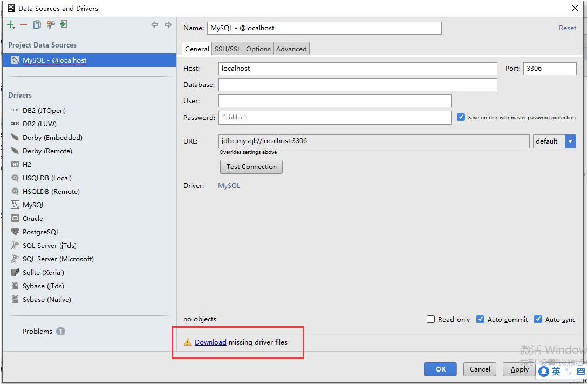
Task: Uncheck the Auto sync checkbox
Action: tap(538, 319)
